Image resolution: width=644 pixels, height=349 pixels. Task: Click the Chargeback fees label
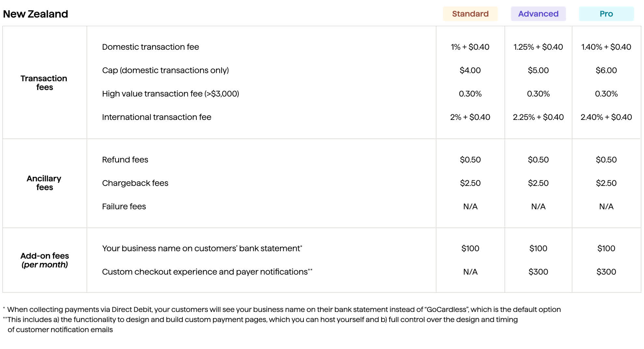(135, 183)
